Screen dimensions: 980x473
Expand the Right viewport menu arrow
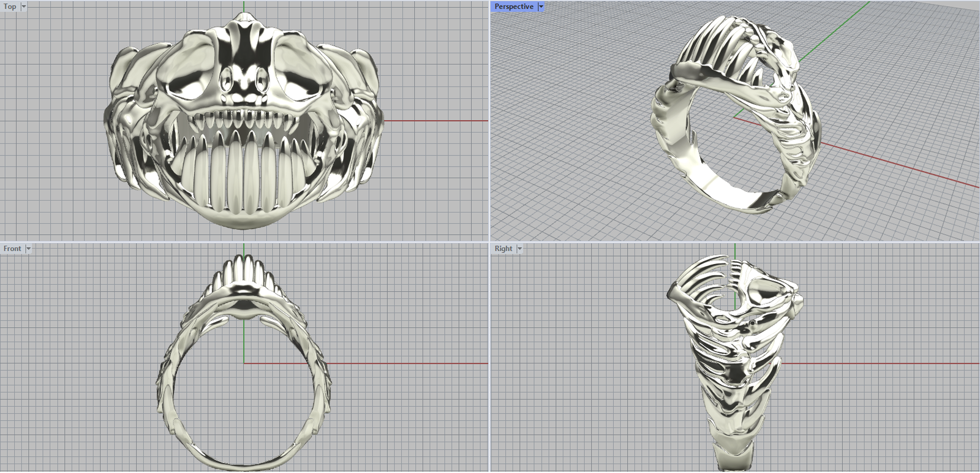(x=519, y=249)
